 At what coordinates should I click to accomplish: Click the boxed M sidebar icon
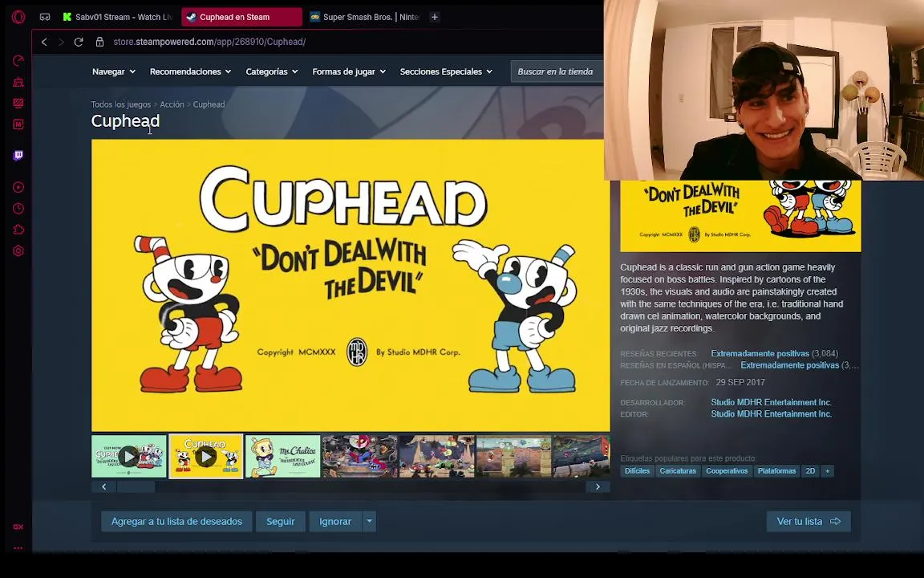pos(18,124)
